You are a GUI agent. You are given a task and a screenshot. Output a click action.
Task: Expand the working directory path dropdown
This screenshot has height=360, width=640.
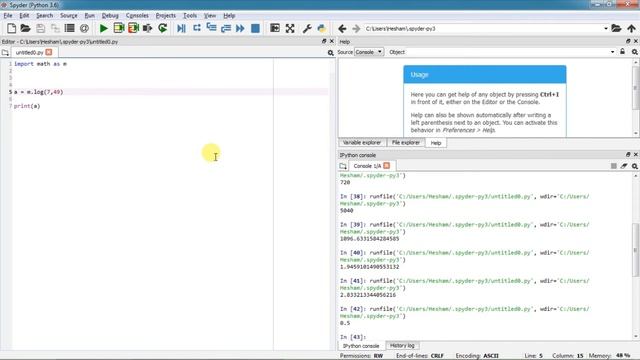tap(606, 29)
